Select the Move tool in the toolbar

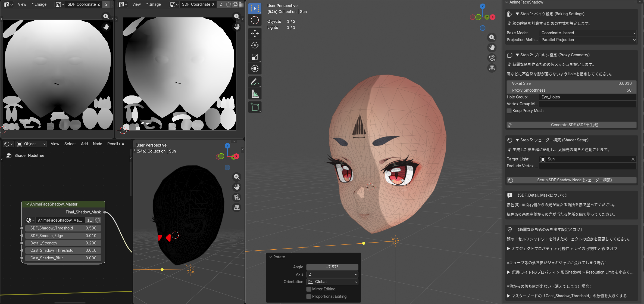(255, 33)
